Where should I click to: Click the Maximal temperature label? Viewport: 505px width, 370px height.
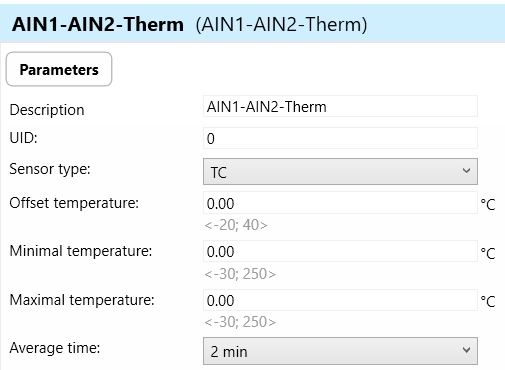click(82, 300)
